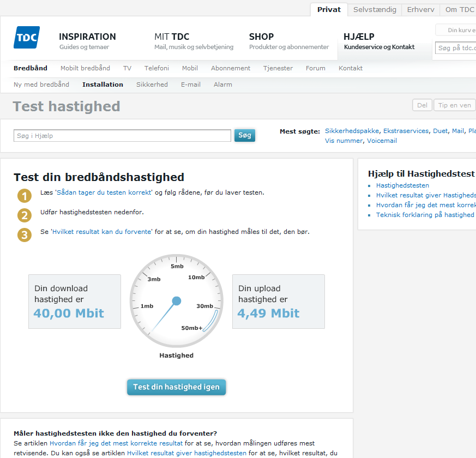Open the Erhverv tab
Image resolution: width=476 pixels, height=458 pixels.
coord(421,10)
